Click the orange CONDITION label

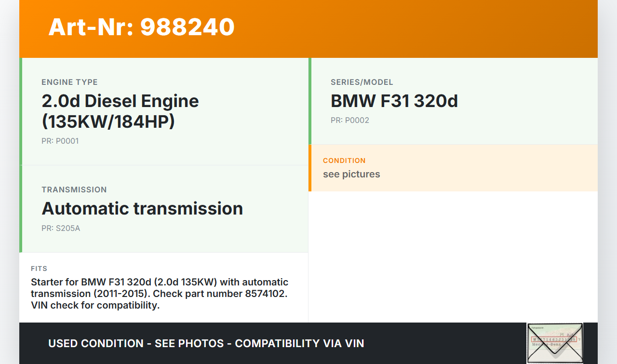[x=344, y=161]
